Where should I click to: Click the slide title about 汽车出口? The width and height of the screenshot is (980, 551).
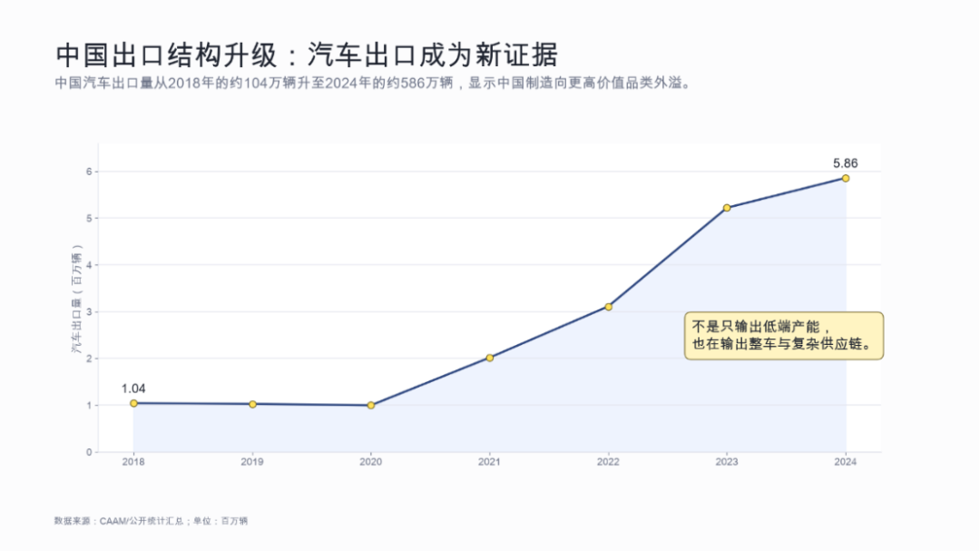coord(307,55)
